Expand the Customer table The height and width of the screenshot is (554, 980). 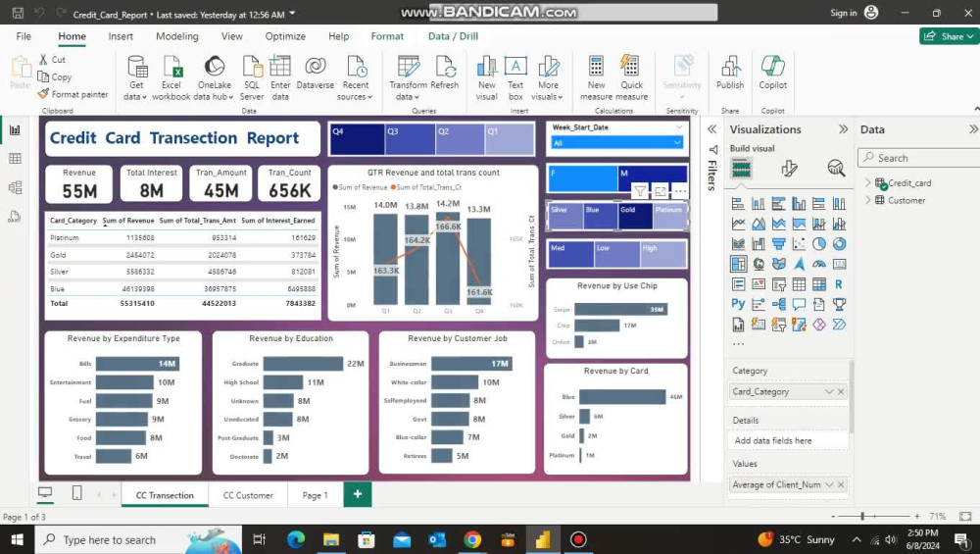point(868,200)
